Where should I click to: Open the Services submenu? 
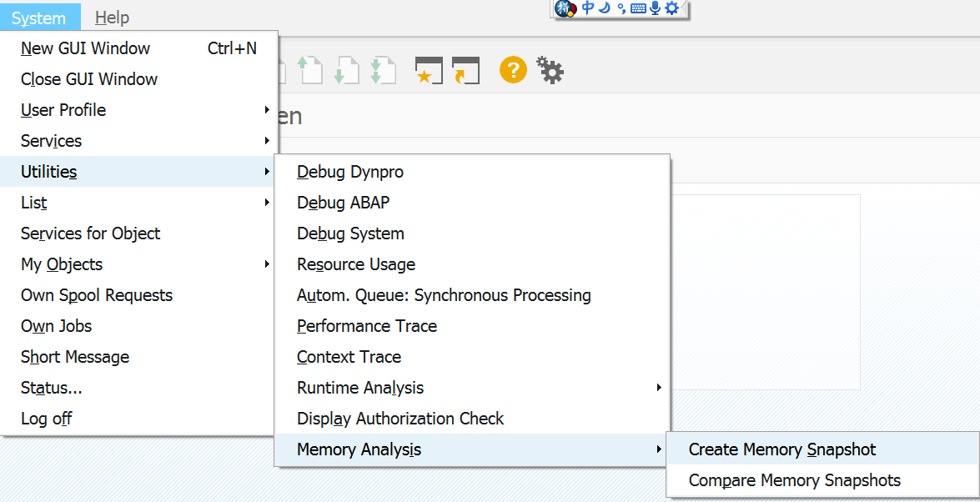[138, 141]
